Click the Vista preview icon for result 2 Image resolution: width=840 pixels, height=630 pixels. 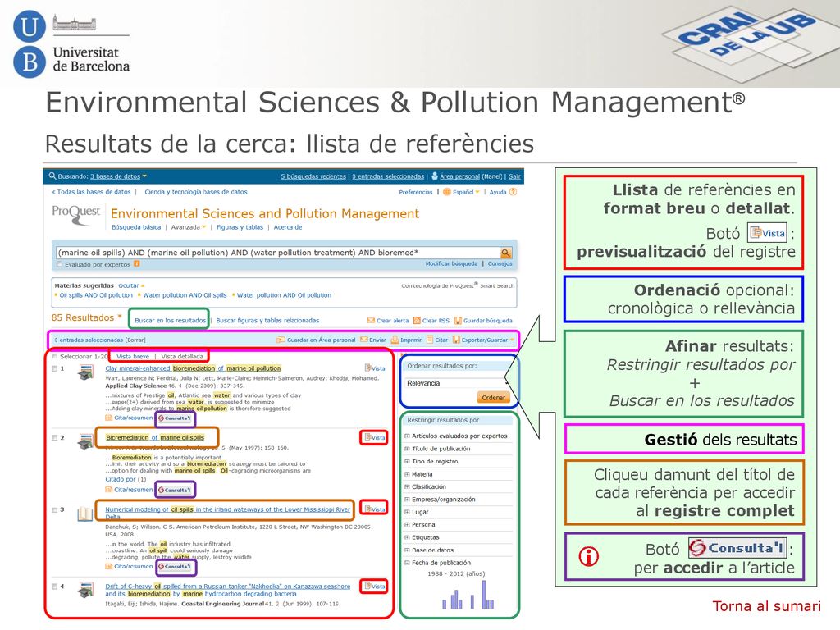pyautogui.click(x=368, y=437)
